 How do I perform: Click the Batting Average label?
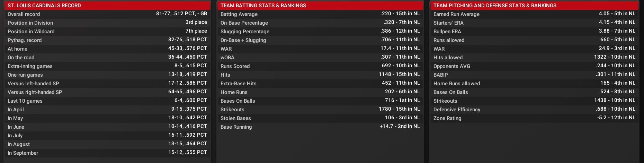(x=239, y=14)
